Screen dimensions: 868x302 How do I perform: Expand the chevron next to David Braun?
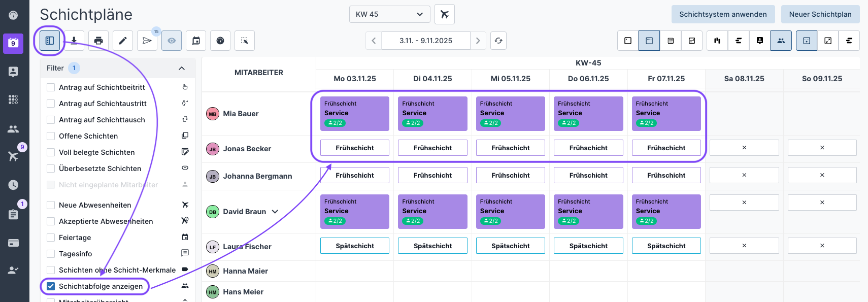[x=275, y=212]
